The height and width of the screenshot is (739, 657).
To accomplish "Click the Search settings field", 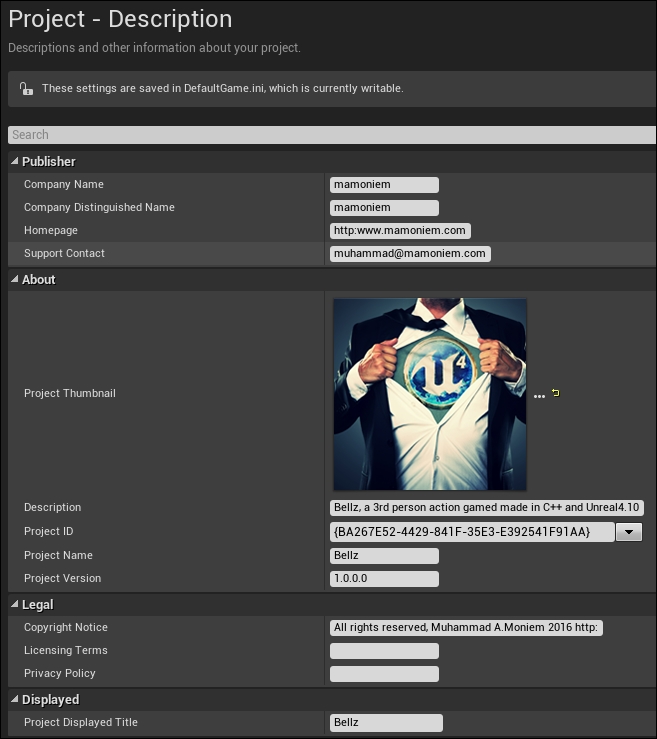I will [x=332, y=135].
